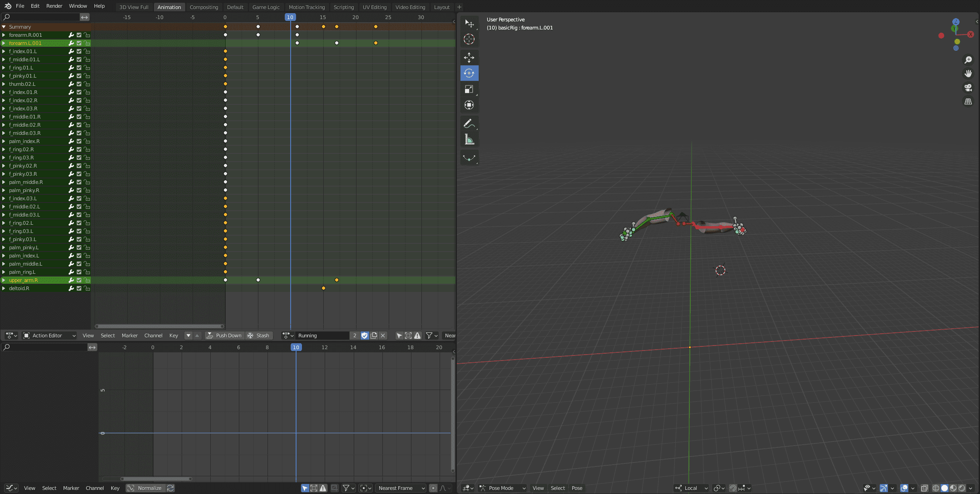
Task: Toggle camera view icon
Action: pos(968,88)
